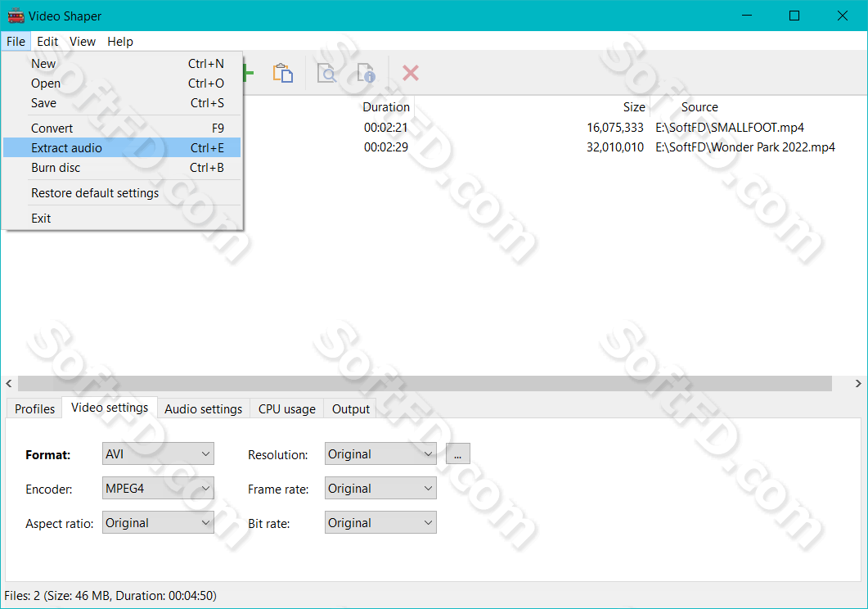This screenshot has height=609, width=868.
Task: Expand the Frame rate dropdown
Action: coord(381,489)
